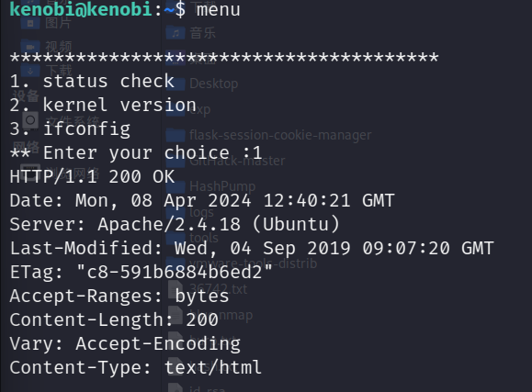Select the HashPump folder icon
The height and width of the screenshot is (392, 532).
(x=175, y=186)
